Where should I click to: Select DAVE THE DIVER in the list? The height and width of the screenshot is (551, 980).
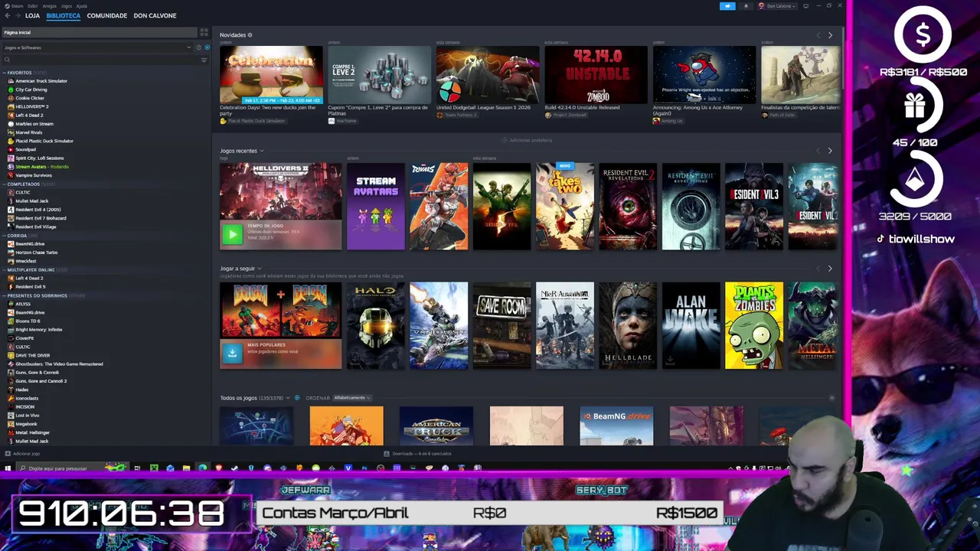coord(31,355)
